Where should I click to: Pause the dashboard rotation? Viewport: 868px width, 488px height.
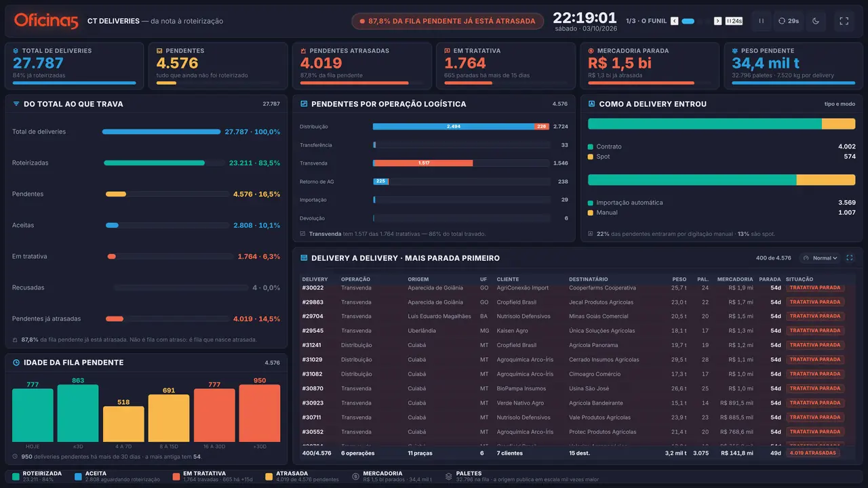[761, 21]
